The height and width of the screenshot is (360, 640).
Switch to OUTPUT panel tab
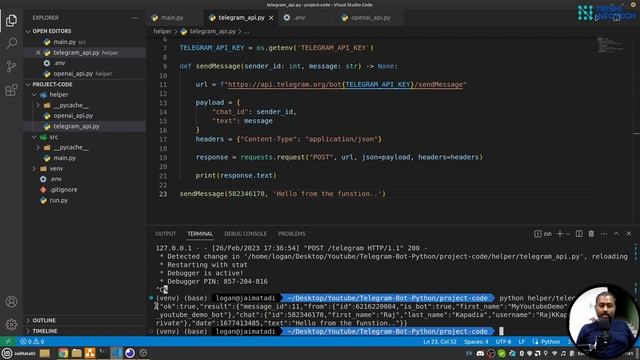(x=165, y=233)
